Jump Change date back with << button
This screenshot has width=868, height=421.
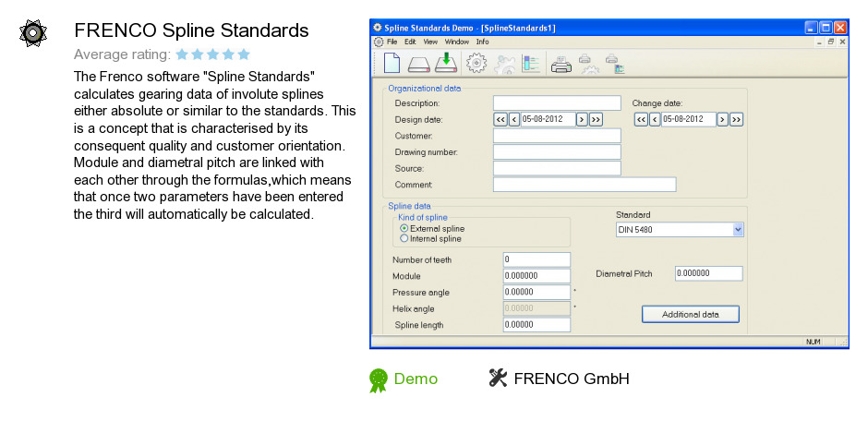641,119
